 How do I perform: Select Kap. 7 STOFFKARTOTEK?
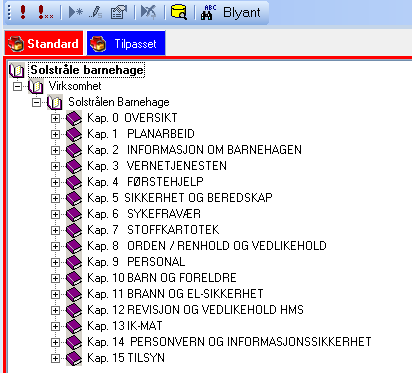tap(153, 230)
